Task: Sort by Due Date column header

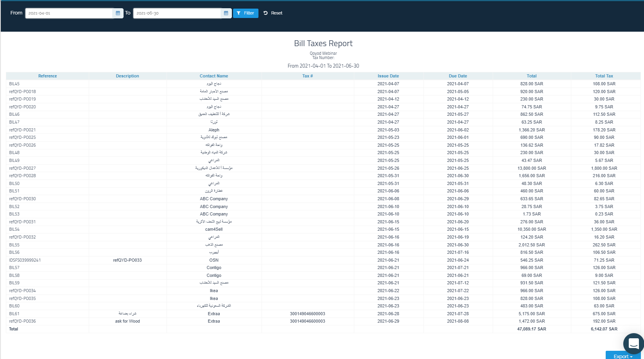Action: (x=457, y=76)
